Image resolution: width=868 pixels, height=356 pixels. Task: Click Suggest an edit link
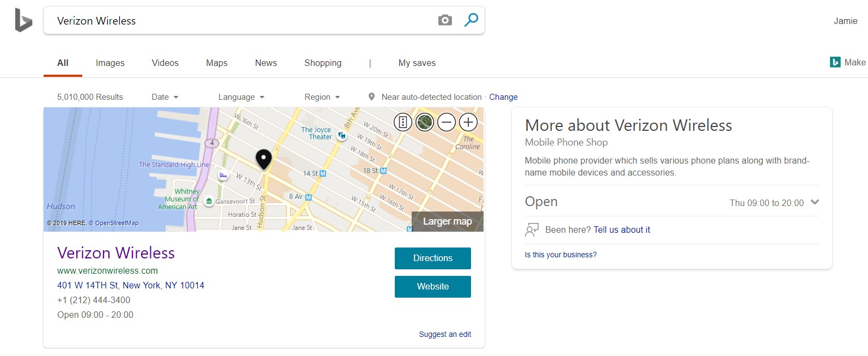point(445,334)
